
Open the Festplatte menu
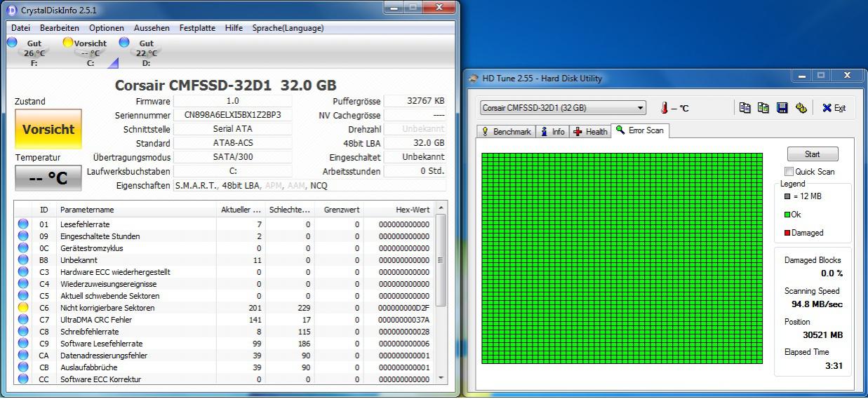[x=197, y=28]
